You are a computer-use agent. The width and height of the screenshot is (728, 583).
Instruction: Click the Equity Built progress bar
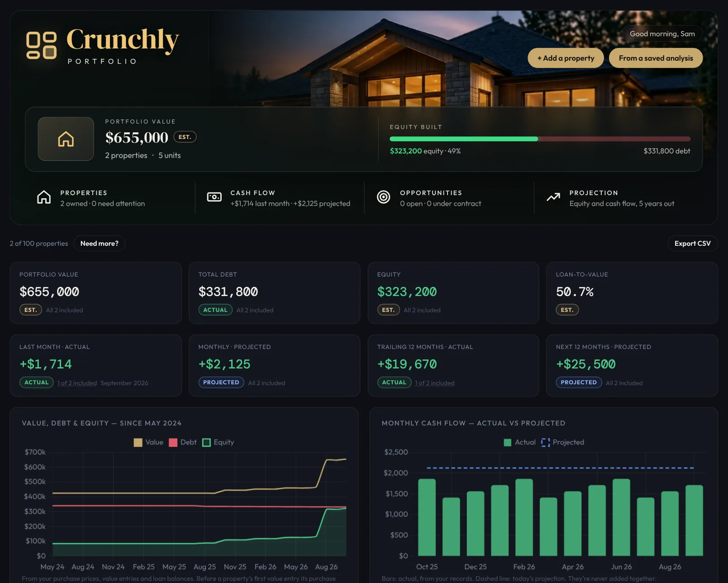click(x=540, y=139)
